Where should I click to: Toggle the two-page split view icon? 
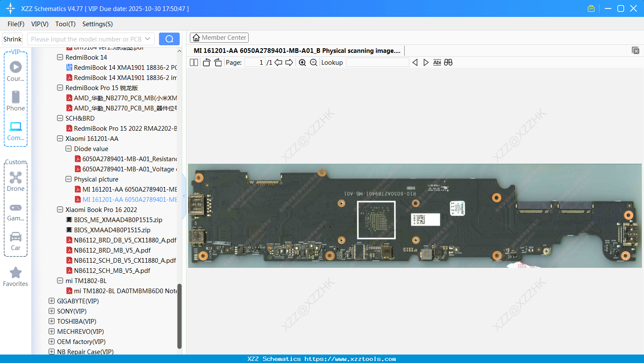194,63
